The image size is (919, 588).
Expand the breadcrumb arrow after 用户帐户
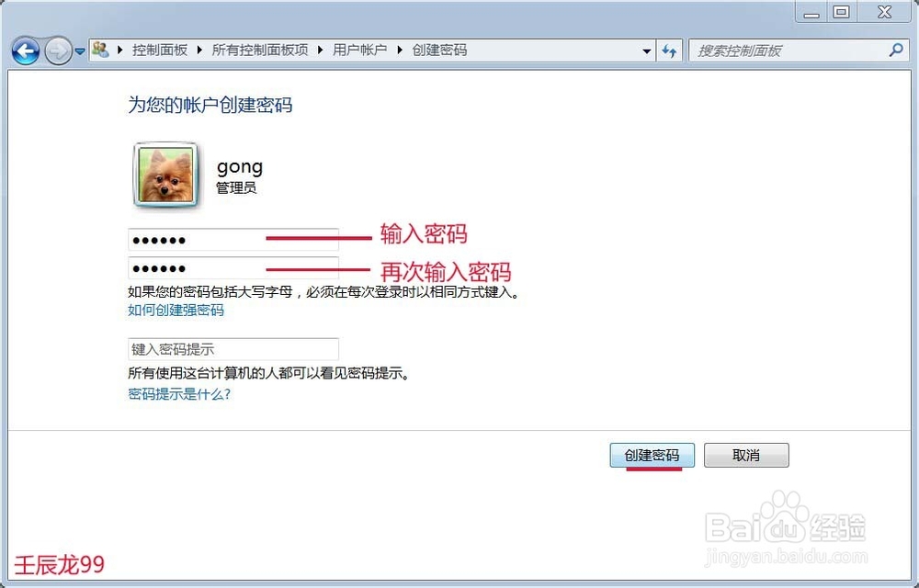[399, 51]
